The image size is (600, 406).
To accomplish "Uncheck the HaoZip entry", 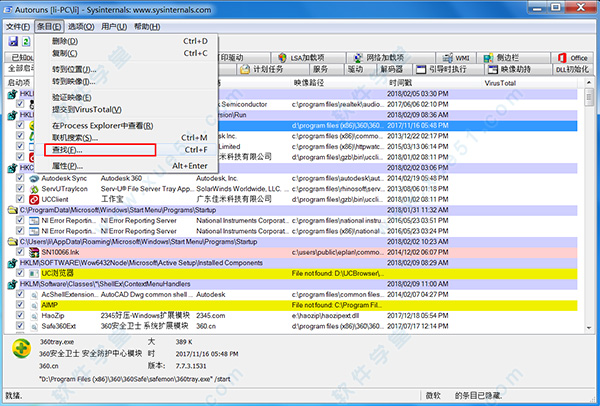I will pos(20,315).
